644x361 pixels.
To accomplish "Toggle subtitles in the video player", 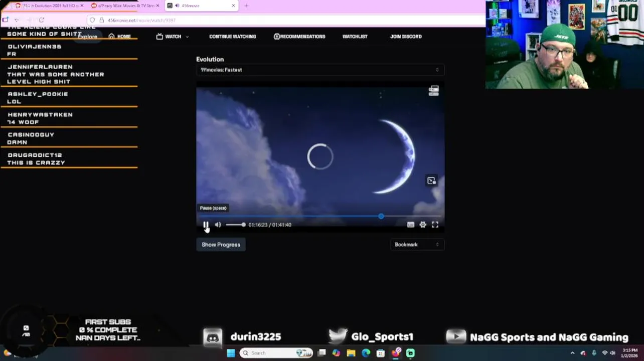I will coord(410,225).
